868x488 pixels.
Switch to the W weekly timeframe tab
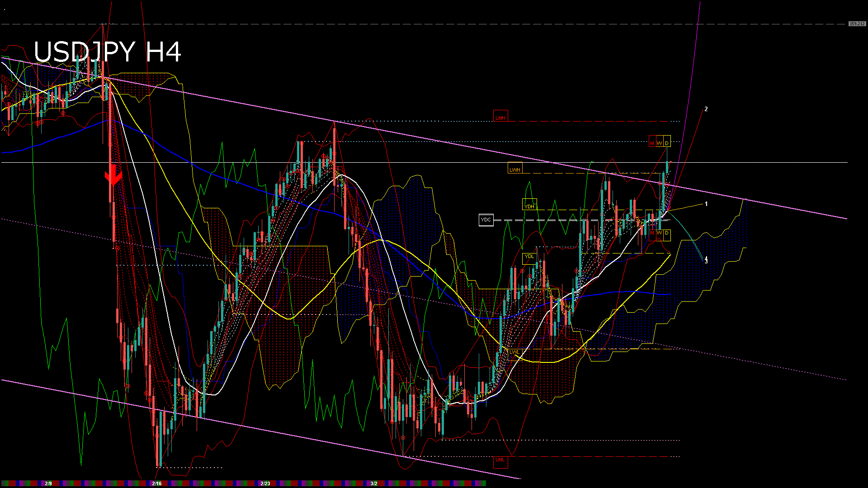click(x=659, y=142)
